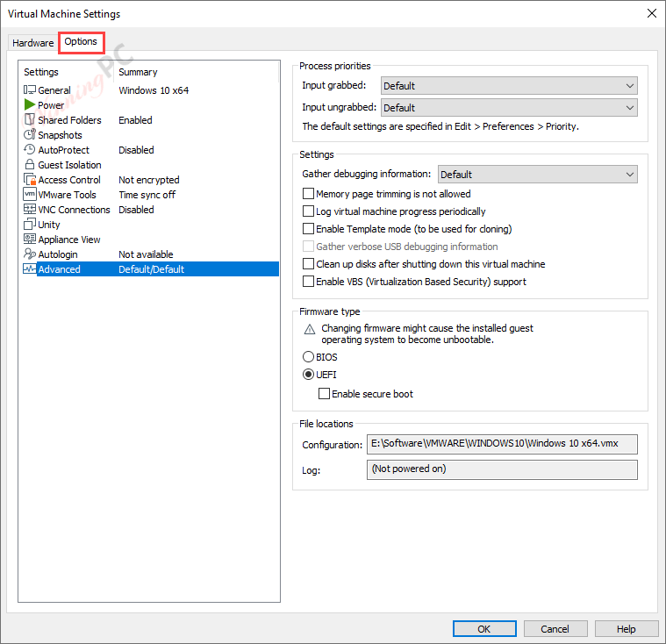Select the Appliance View label
The height and width of the screenshot is (644, 666).
pyautogui.click(x=69, y=240)
